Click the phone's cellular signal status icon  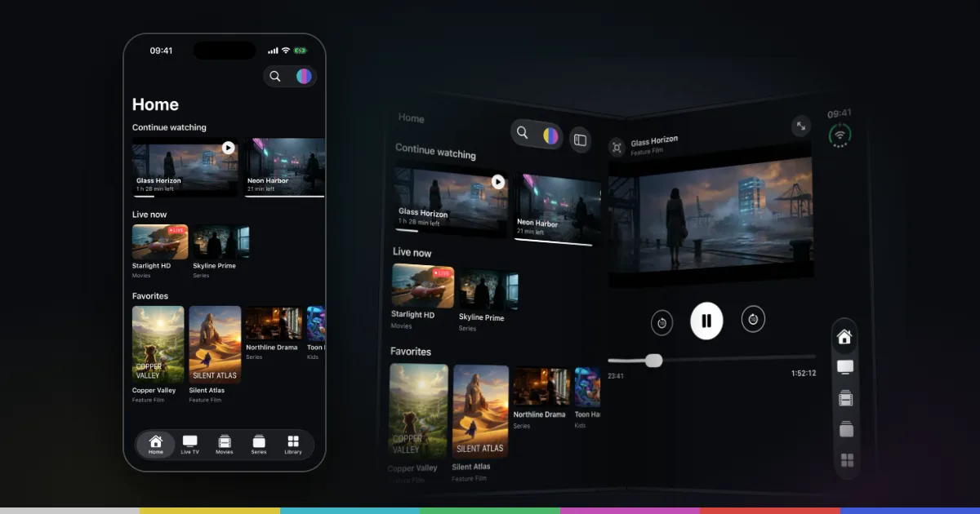coord(273,51)
